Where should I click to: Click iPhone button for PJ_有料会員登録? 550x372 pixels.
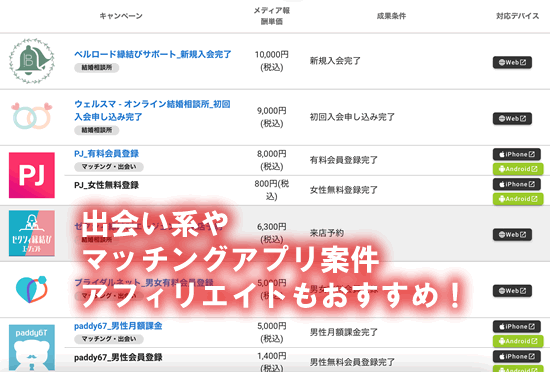[x=517, y=154]
